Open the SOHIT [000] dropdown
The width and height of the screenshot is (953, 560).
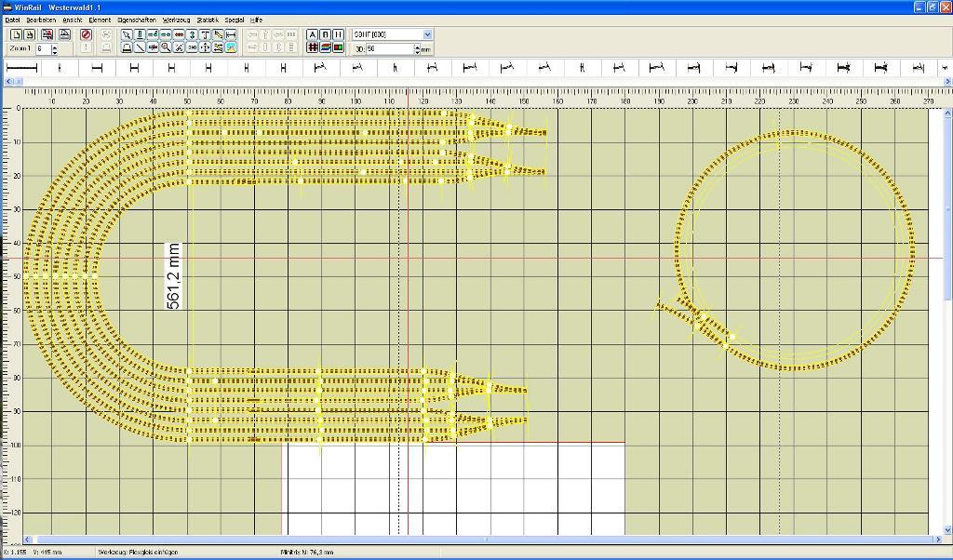coord(427,34)
